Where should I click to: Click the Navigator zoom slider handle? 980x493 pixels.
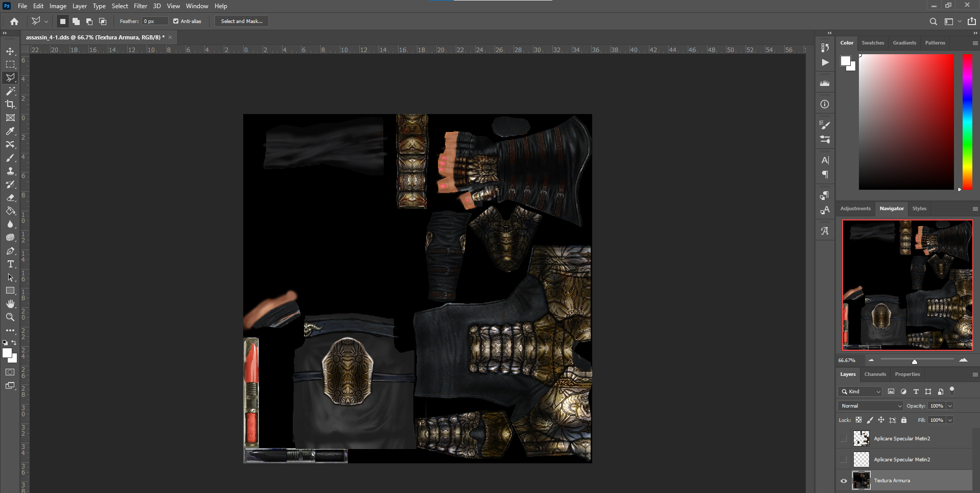[x=915, y=362]
